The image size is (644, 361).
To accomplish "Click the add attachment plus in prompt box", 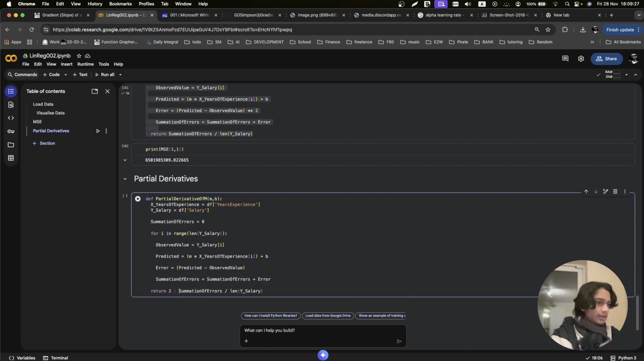I will coord(246,341).
